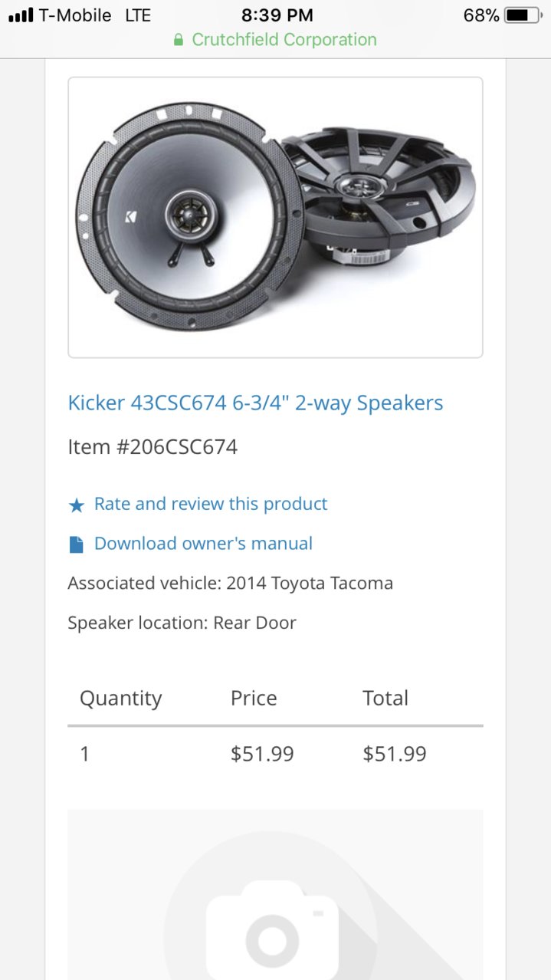The width and height of the screenshot is (551, 980).
Task: Tap the Item #206CSC674 text
Action: coord(153,447)
